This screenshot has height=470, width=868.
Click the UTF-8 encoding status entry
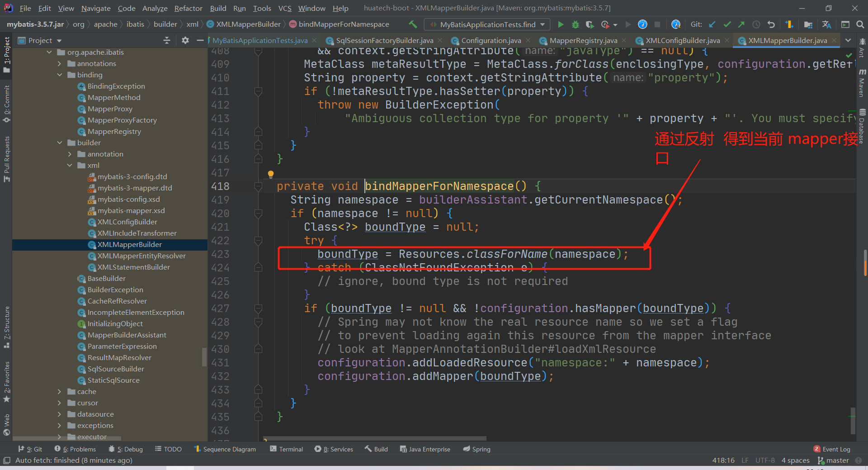click(765, 460)
